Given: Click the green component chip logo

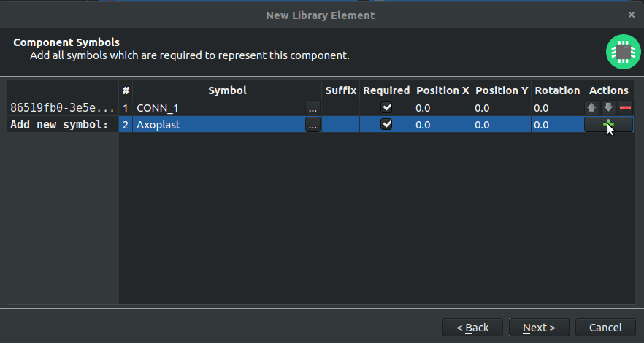Looking at the screenshot, I should (623, 52).
